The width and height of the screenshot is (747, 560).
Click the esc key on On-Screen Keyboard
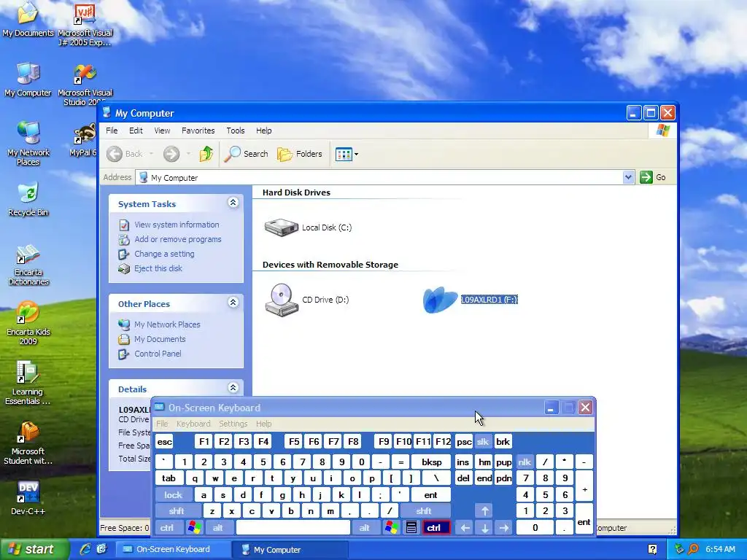[x=164, y=441]
